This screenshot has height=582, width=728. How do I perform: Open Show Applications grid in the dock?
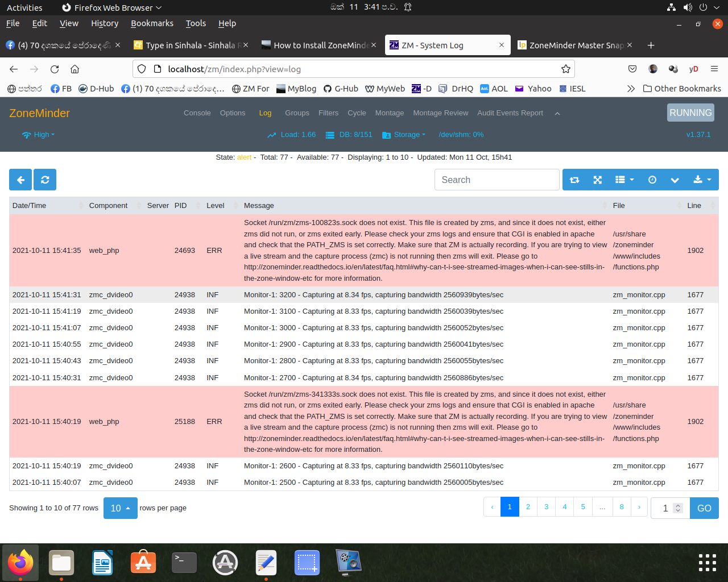pos(708,563)
